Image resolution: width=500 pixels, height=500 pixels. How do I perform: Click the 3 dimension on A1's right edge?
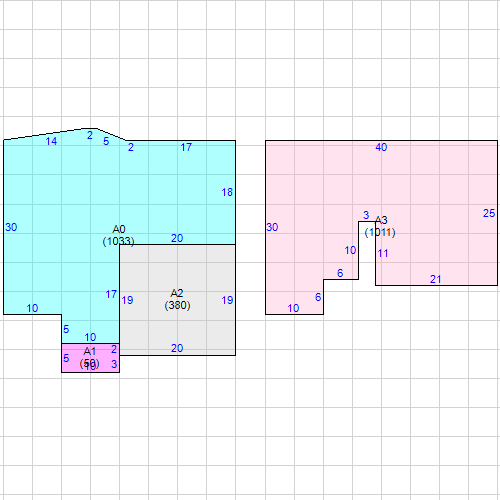[114, 364]
